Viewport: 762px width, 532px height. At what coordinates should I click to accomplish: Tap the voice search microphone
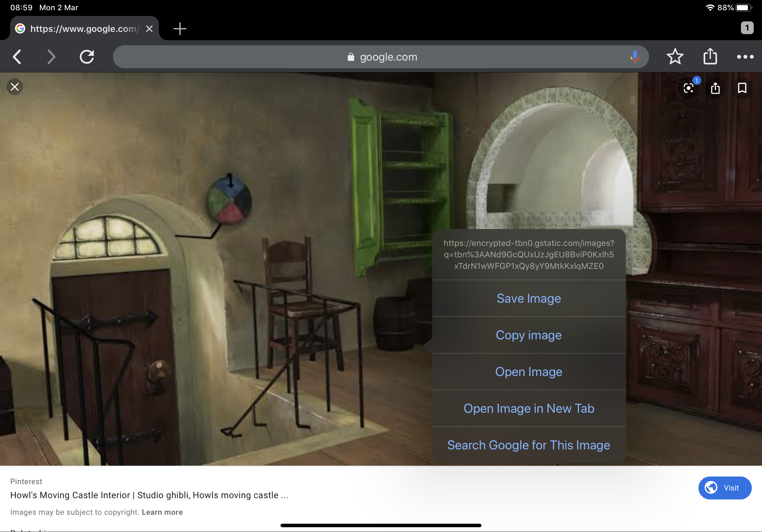(x=634, y=57)
